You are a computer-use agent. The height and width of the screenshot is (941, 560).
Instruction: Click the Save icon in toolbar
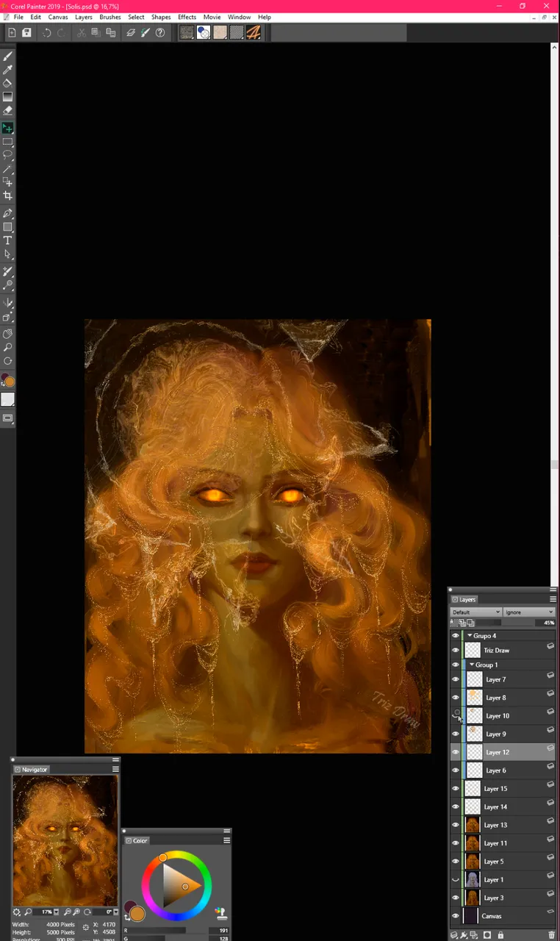(26, 32)
